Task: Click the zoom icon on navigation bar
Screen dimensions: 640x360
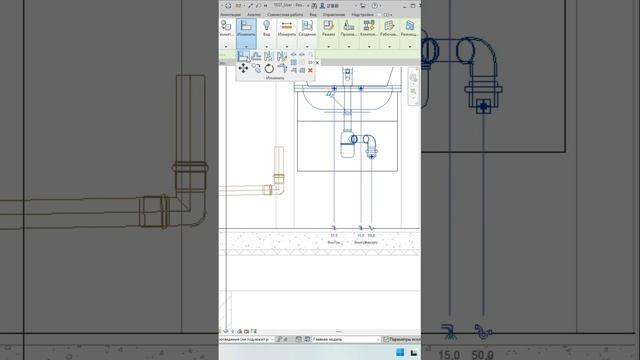Action: pos(413,92)
